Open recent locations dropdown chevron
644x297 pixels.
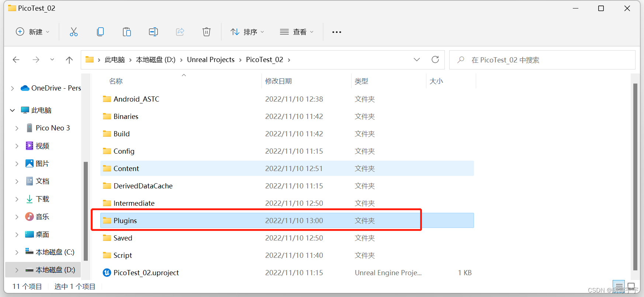click(x=52, y=59)
